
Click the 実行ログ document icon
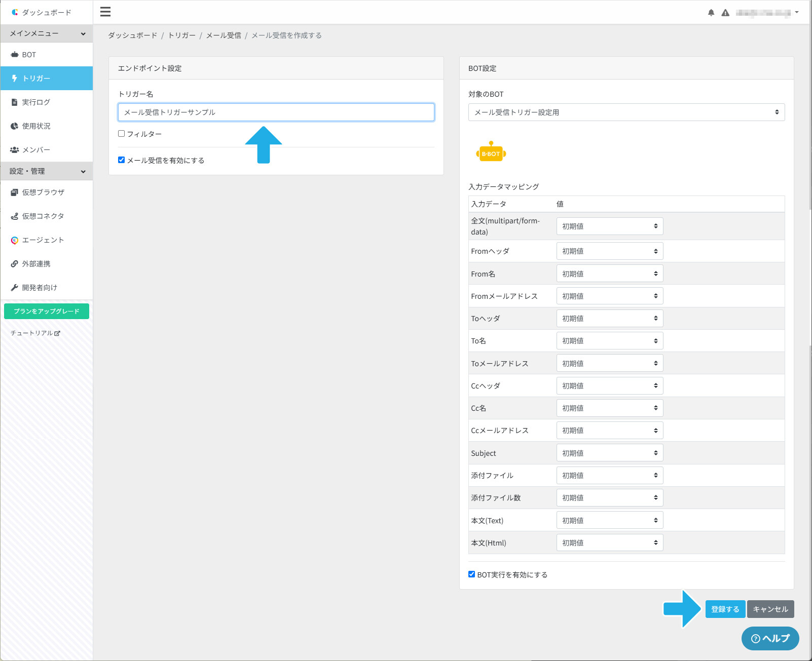pos(14,102)
